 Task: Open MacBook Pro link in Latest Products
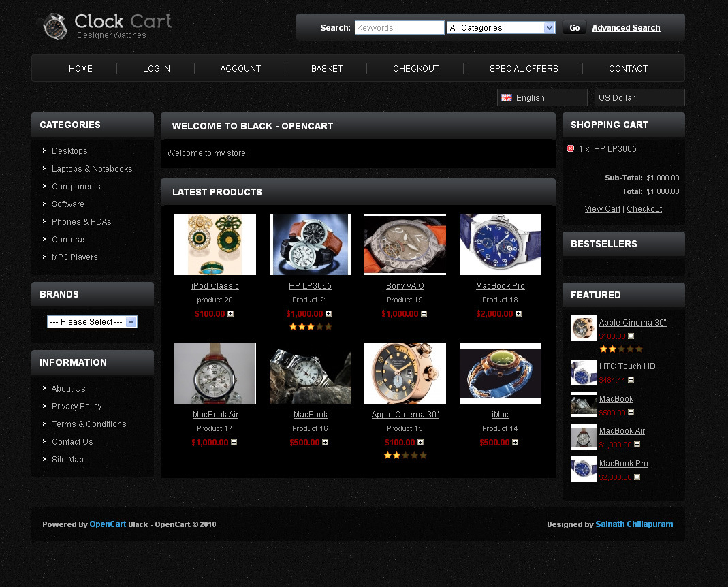tap(500, 286)
